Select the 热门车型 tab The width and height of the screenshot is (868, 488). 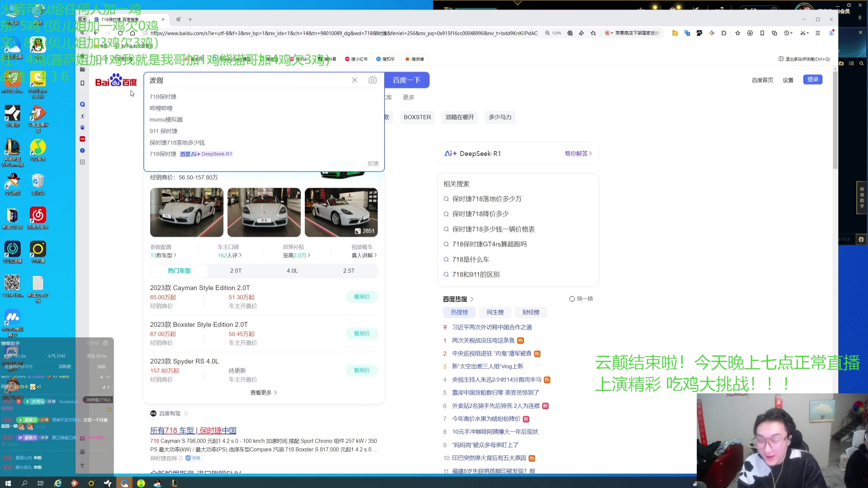(179, 271)
